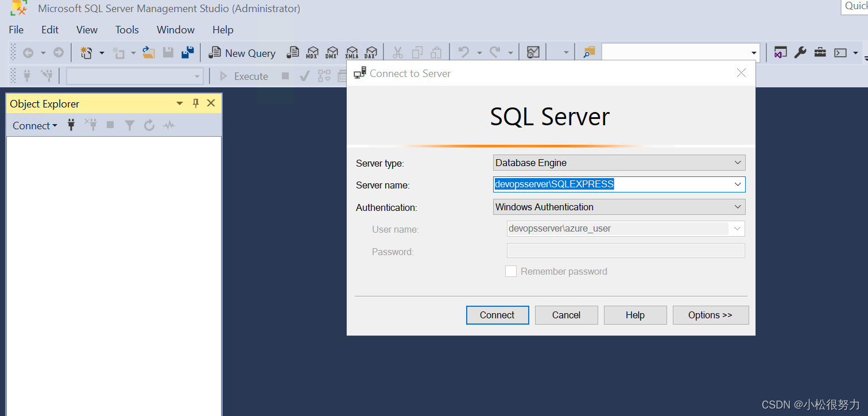Click the Cut scissors icon

(398, 53)
